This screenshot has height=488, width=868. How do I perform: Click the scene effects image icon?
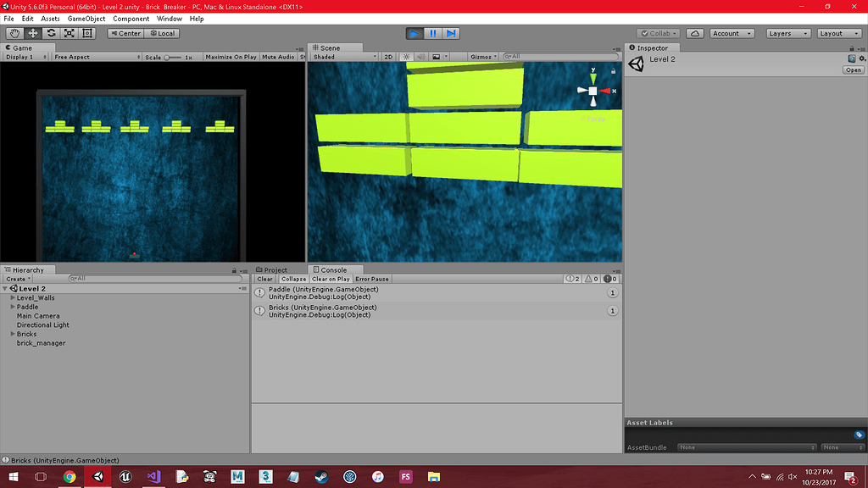(438, 57)
